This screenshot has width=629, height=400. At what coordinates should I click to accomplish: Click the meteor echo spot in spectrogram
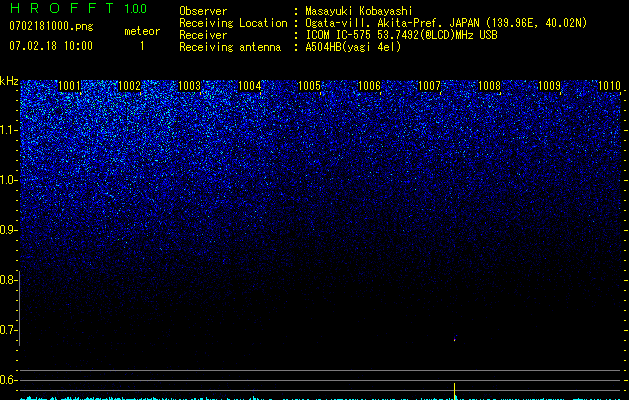pyautogui.click(x=455, y=339)
